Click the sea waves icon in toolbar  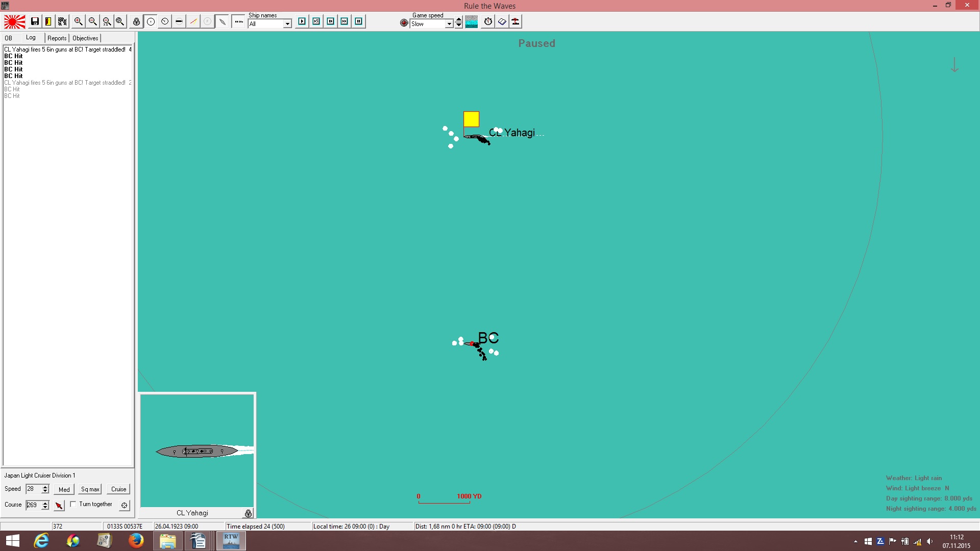tap(472, 21)
